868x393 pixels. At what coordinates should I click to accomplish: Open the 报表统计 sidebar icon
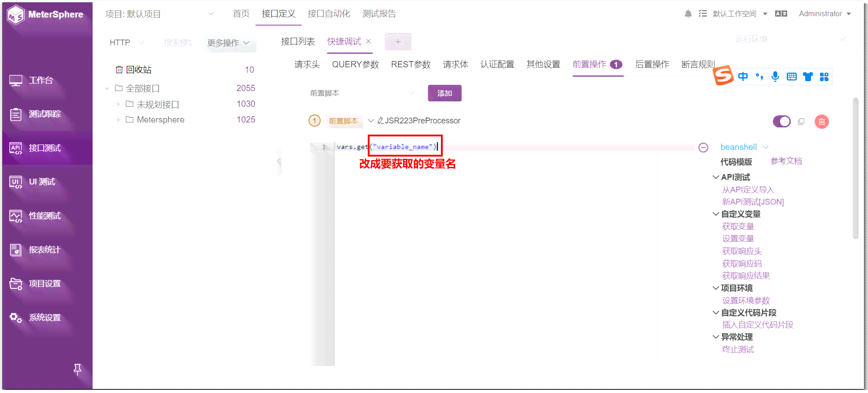16,250
